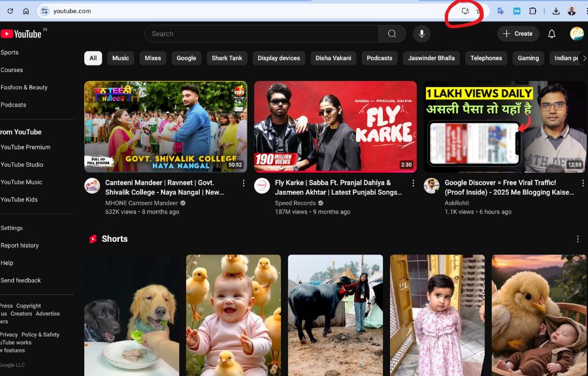Select the Music filter chip
Image resolution: width=588 pixels, height=376 pixels.
(120, 58)
